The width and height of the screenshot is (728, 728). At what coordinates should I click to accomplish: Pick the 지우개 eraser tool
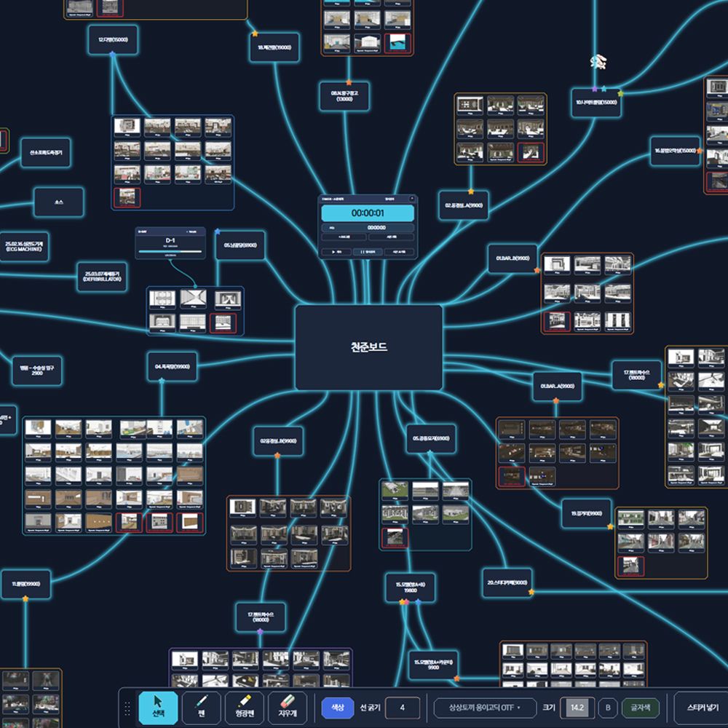288,707
